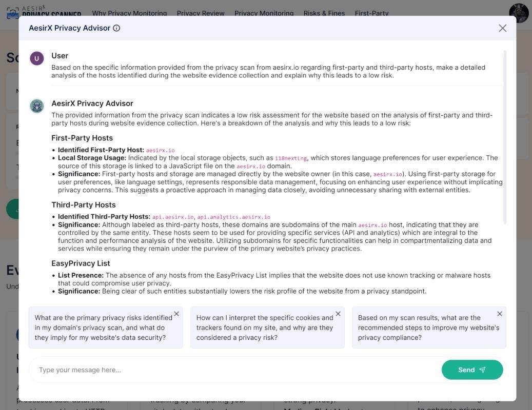The image size is (532, 410).
Task: Click the AesirX Privacy Advisor globe avatar
Action: click(x=36, y=106)
